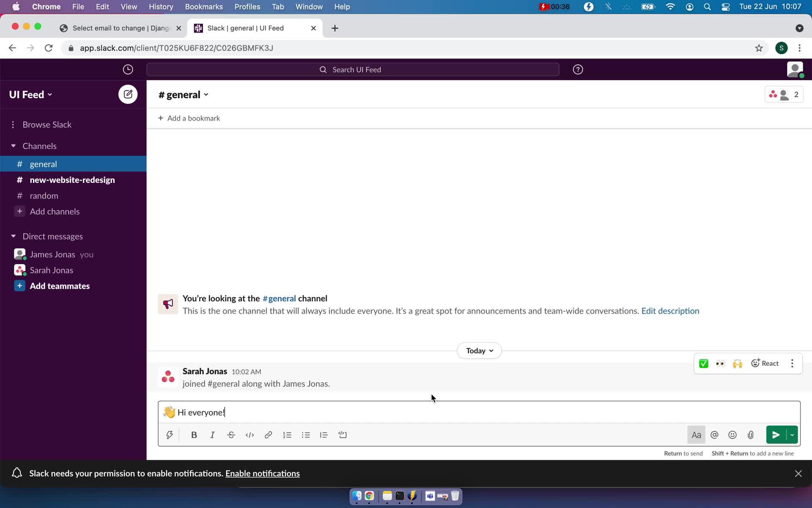Click the file attachment icon in toolbar
This screenshot has width=812, height=508.
point(751,434)
